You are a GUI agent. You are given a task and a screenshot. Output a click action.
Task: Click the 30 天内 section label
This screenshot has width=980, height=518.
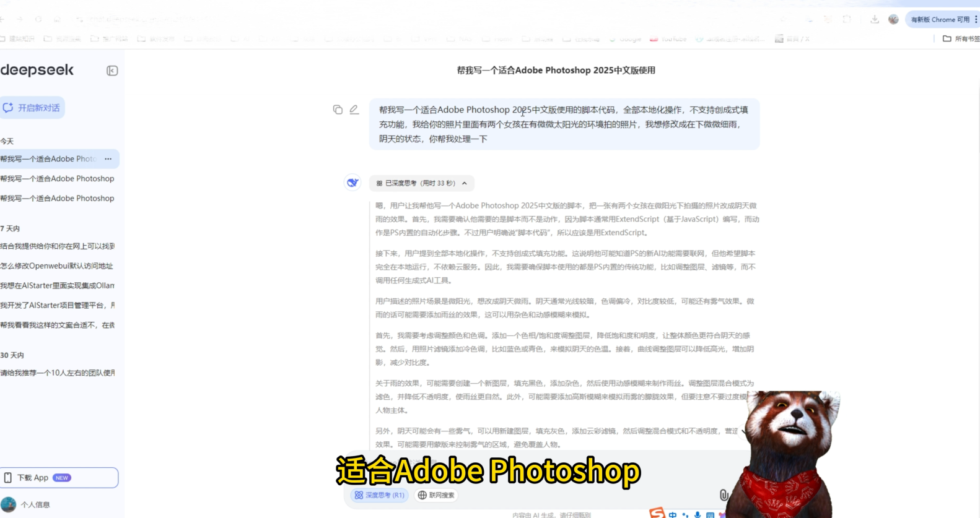12,355
